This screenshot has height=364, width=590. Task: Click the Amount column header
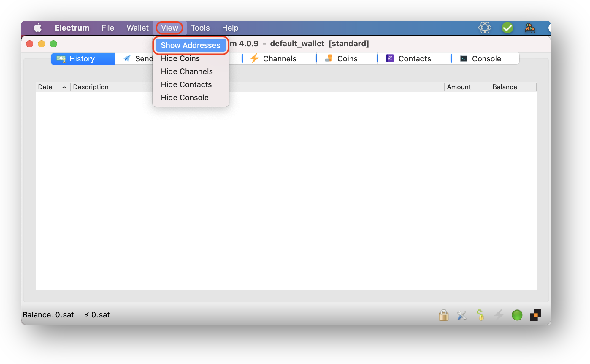(x=467, y=87)
